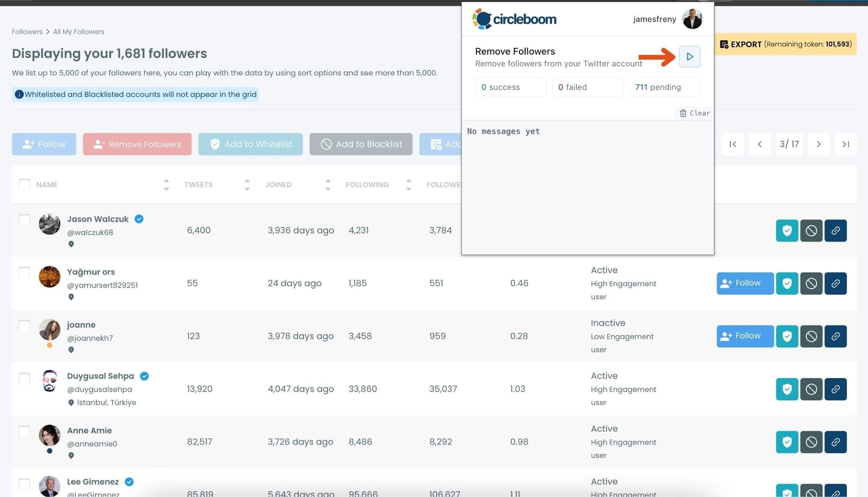Go to next followers page

(819, 144)
